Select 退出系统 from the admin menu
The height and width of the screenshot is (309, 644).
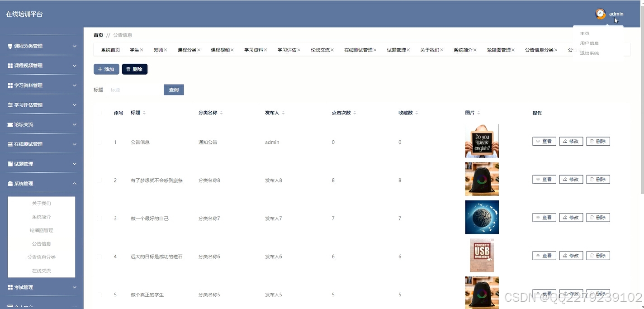click(589, 52)
